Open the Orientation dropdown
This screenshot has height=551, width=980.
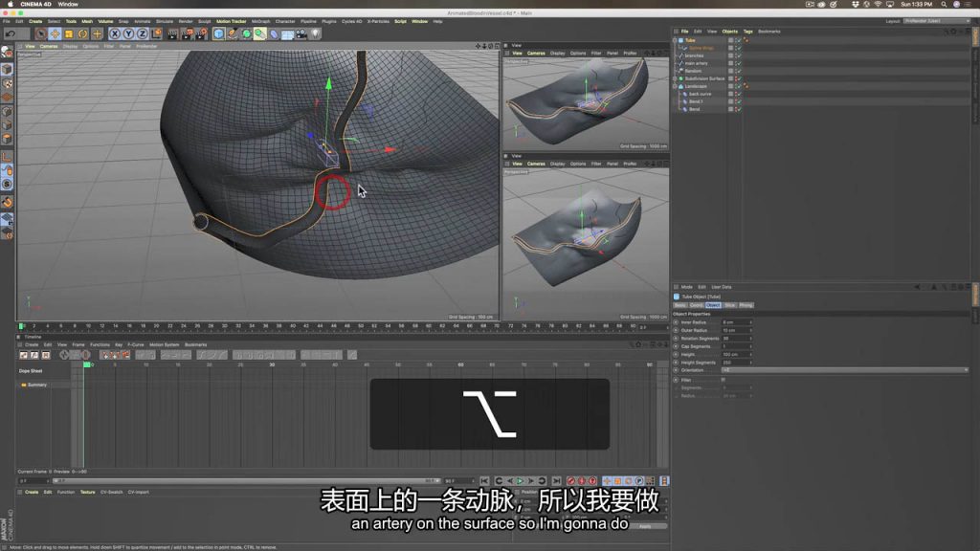(844, 370)
